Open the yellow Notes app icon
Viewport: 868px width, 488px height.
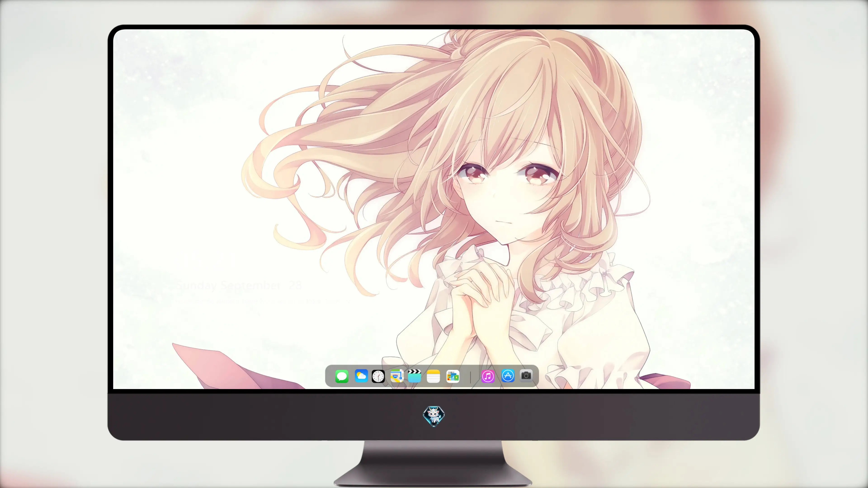click(433, 376)
